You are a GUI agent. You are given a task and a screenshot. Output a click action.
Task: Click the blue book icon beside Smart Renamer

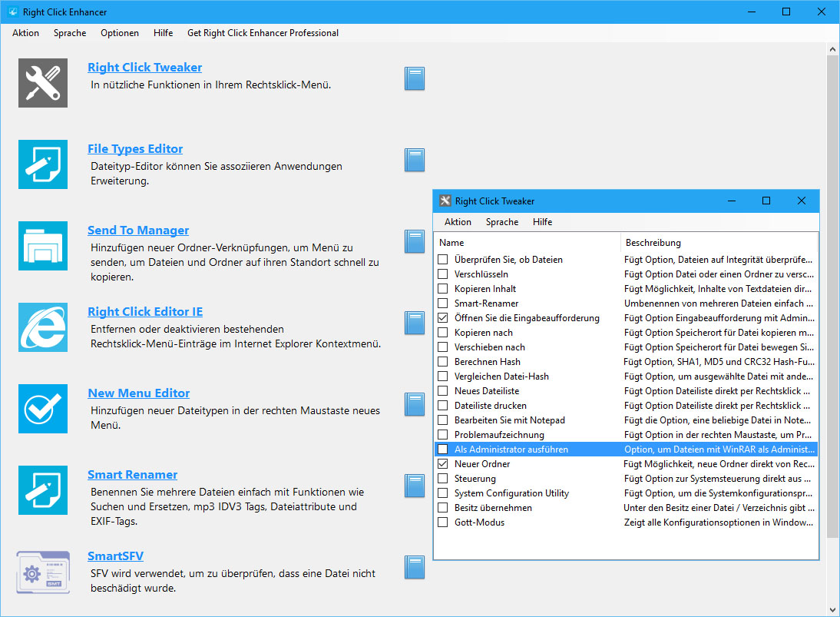pos(415,486)
